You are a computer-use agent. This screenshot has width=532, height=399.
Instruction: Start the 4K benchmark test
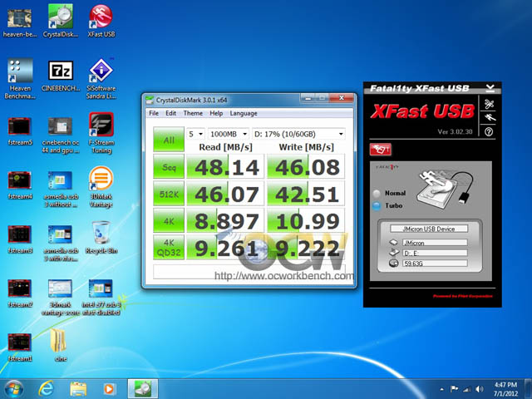tap(169, 220)
